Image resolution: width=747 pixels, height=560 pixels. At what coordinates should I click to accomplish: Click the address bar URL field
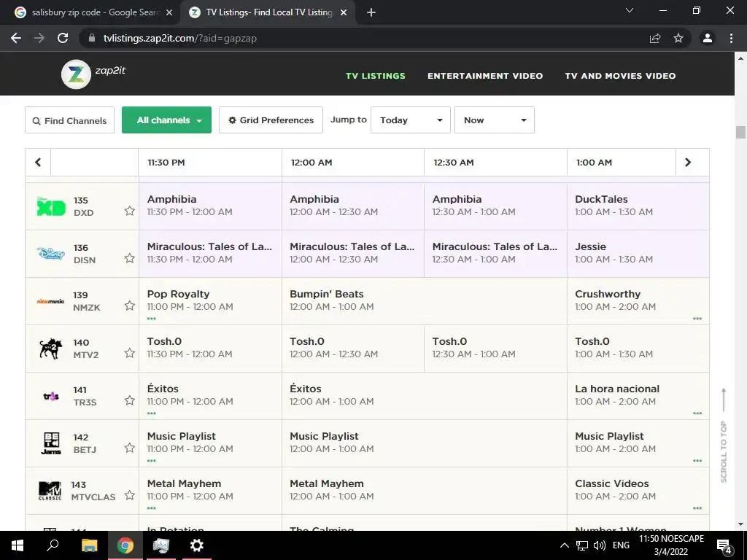tap(362, 38)
